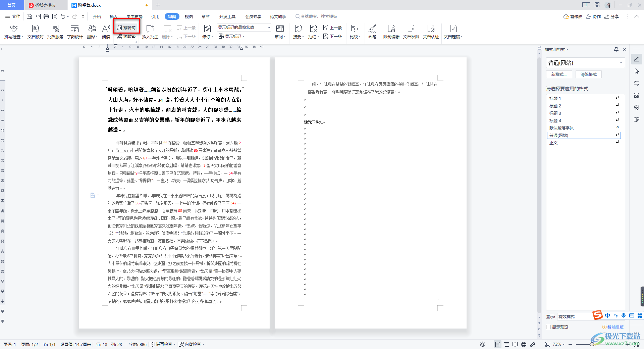644x349 pixels.
Task: Open the Page Layout ribbon tab
Action: [x=135, y=16]
